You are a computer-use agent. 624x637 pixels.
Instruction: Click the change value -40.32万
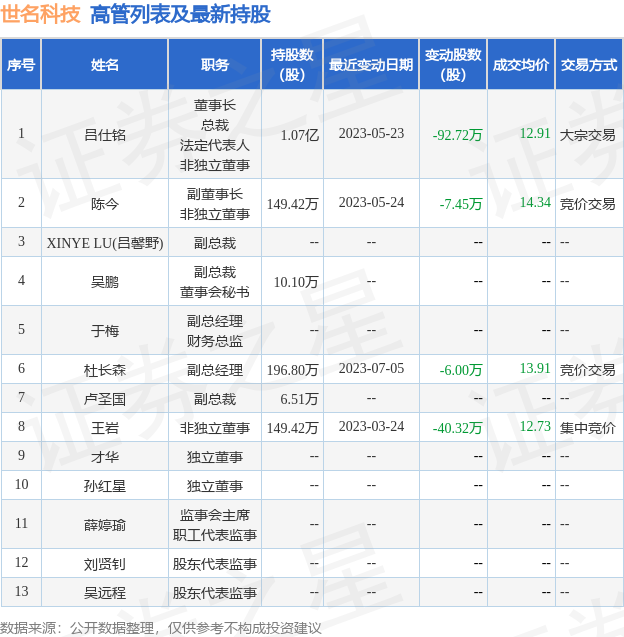point(457,428)
